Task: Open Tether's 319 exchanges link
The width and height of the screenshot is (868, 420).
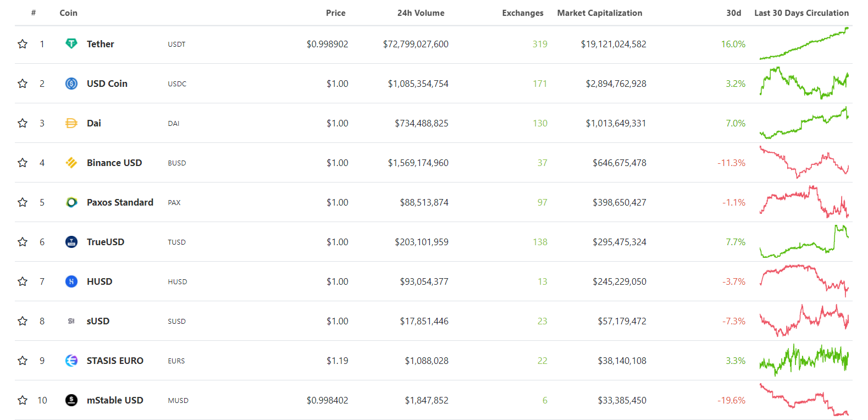Action: 539,44
